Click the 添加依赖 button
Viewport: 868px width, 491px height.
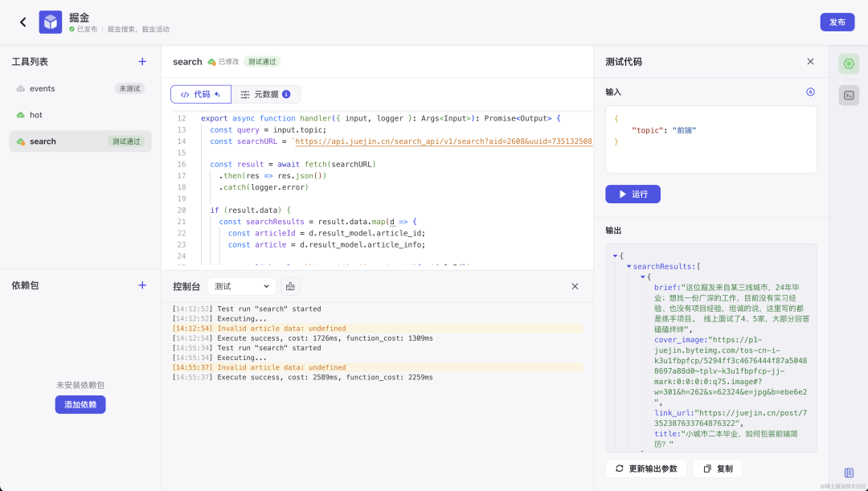point(80,405)
